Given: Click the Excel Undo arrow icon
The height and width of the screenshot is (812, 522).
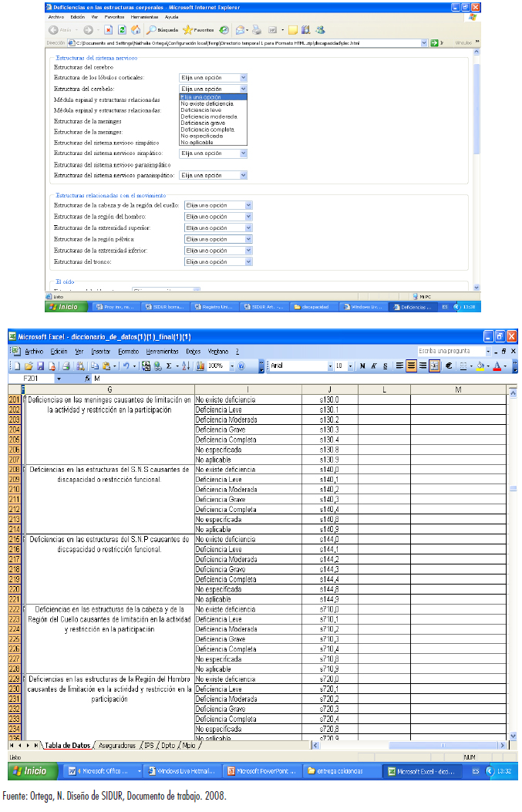Looking at the screenshot, I should tap(124, 366).
